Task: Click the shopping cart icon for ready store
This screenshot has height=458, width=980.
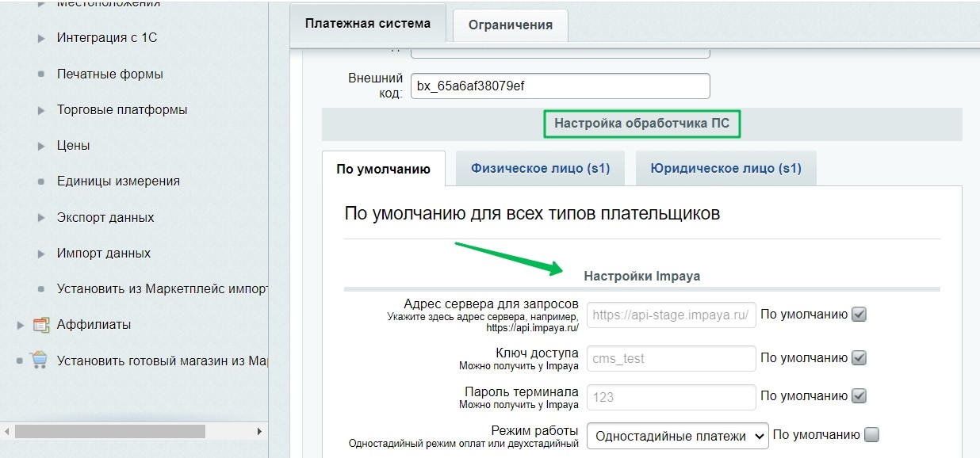Action: tap(40, 361)
